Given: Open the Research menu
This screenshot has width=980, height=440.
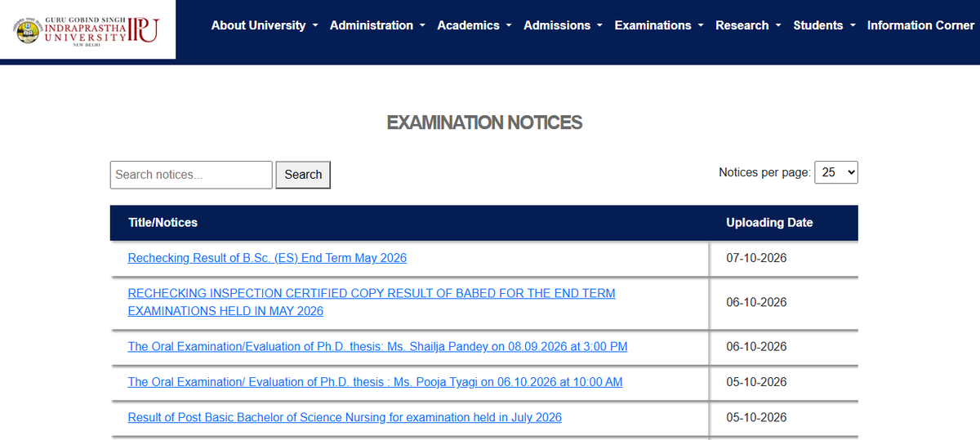Looking at the screenshot, I should pos(748,25).
